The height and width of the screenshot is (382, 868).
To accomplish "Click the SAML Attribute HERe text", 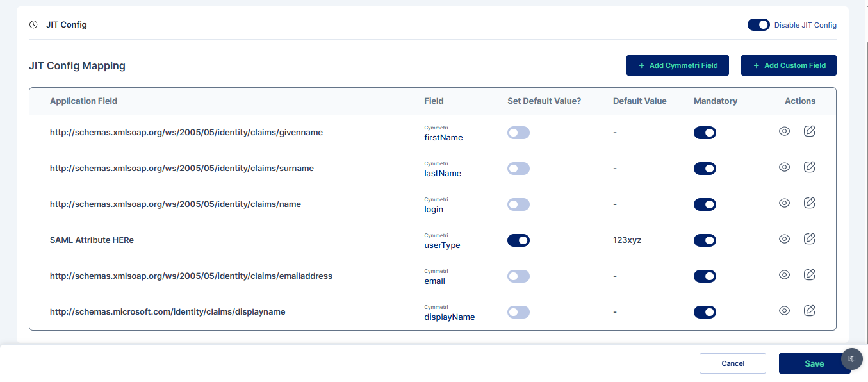I will tap(92, 240).
